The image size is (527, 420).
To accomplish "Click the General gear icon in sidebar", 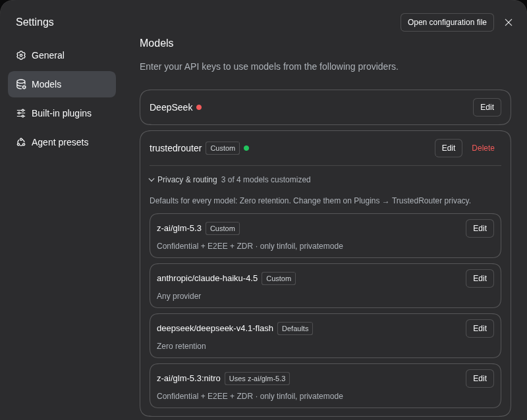I will tap(21, 55).
